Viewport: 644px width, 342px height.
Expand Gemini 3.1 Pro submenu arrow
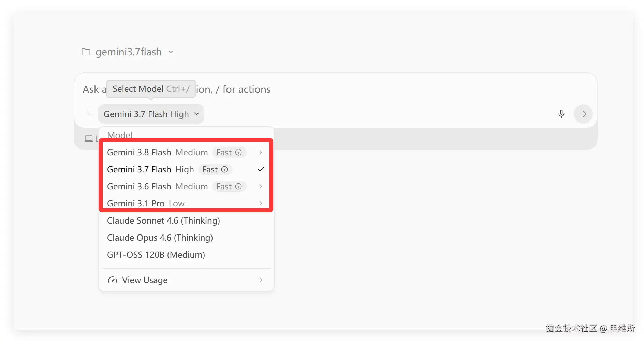pyautogui.click(x=261, y=203)
